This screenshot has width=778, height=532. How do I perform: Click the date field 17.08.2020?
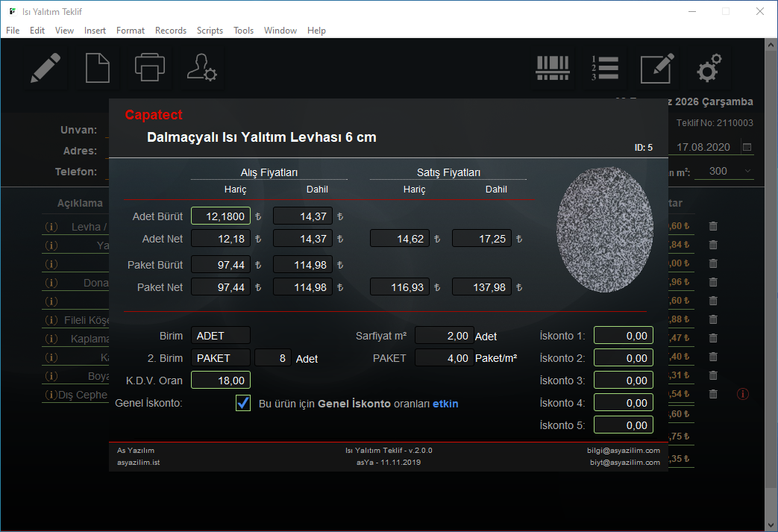(703, 147)
